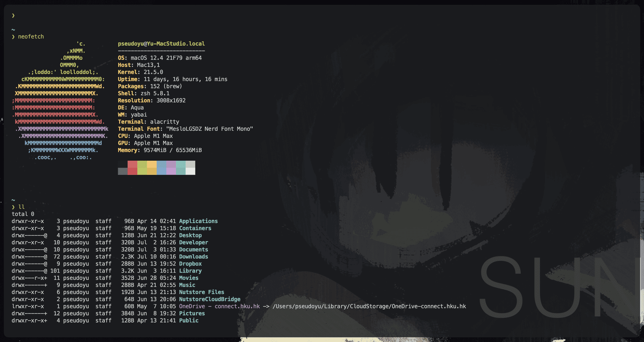Click the 'OneDrive - connect.hku.hk' symlink name
Image resolution: width=644 pixels, height=342 pixels.
[219, 307]
